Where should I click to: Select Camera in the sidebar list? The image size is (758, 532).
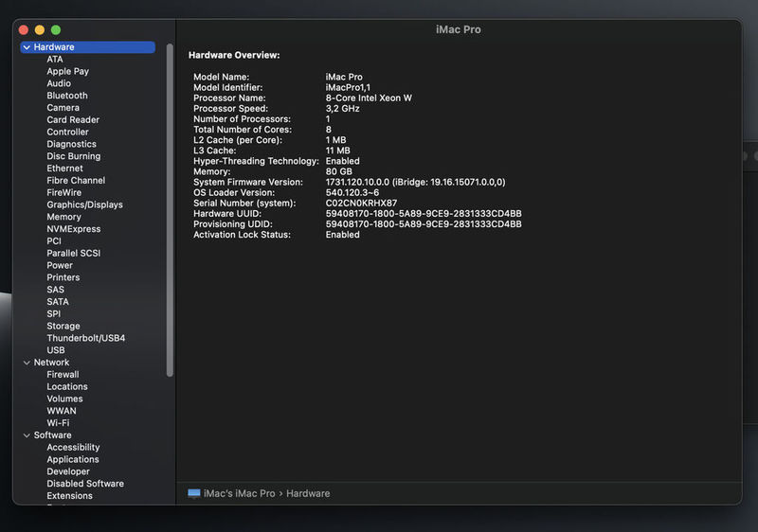[x=63, y=108]
